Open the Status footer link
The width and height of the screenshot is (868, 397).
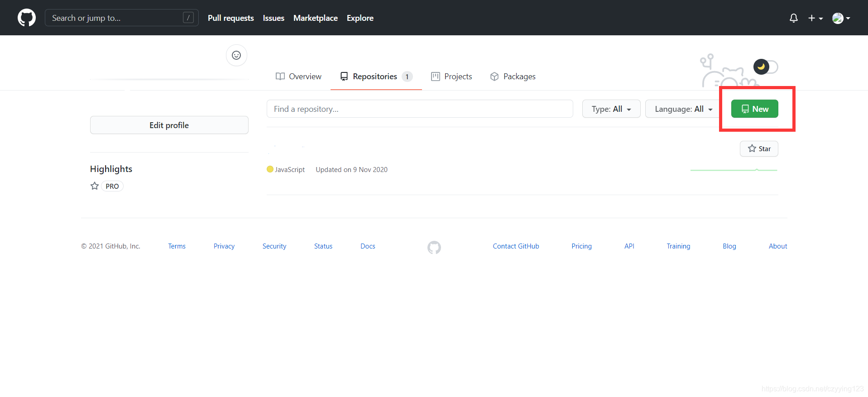pos(323,246)
